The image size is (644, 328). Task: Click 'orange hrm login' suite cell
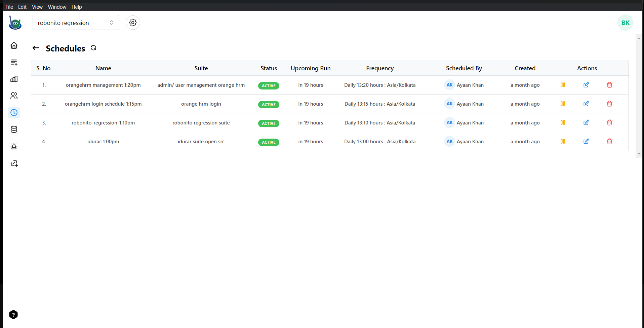click(201, 104)
